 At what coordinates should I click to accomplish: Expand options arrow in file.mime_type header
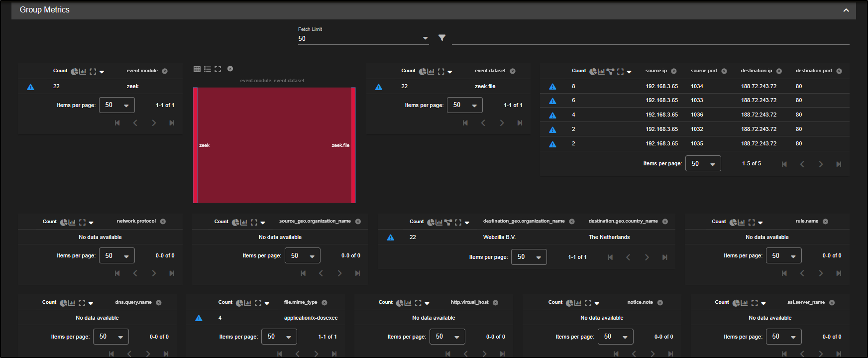pos(267,303)
